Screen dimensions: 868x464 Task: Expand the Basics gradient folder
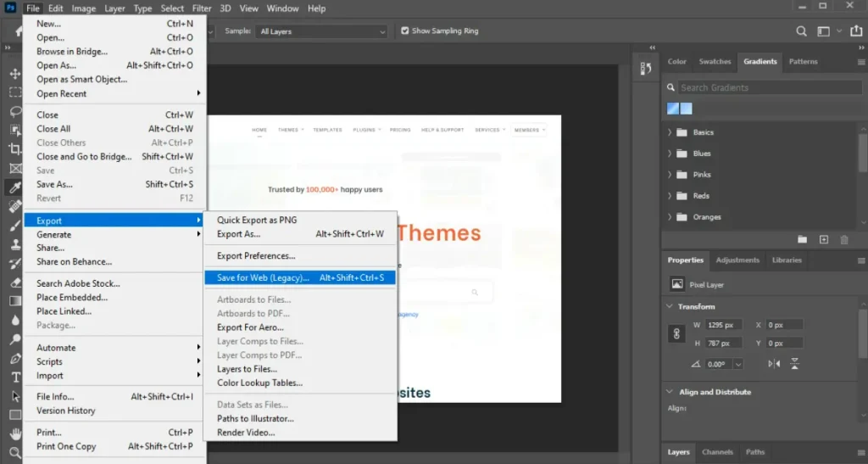click(x=670, y=132)
